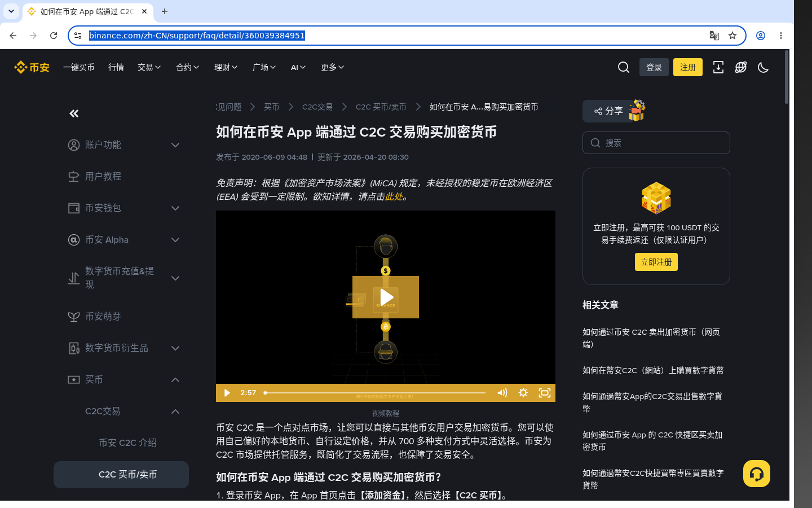Open the 合约 dropdown menu
Viewport: 812px width, 508px height.
point(188,67)
